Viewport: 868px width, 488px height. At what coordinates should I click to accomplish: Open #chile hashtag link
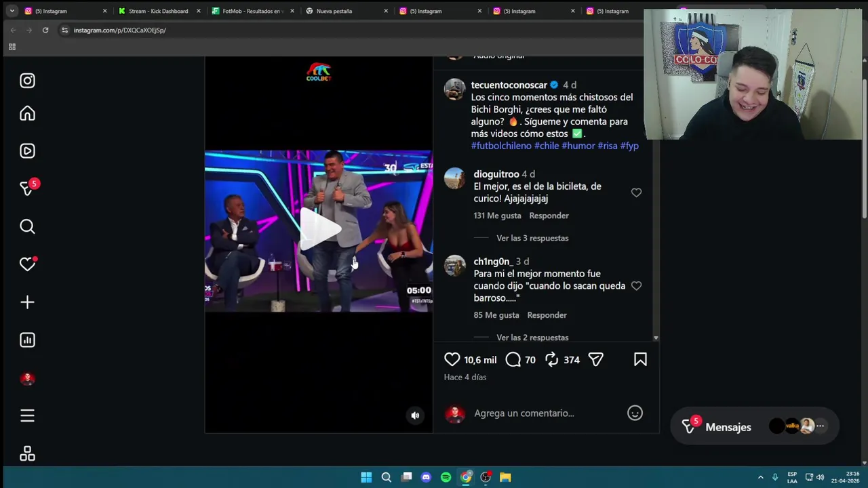(x=547, y=146)
